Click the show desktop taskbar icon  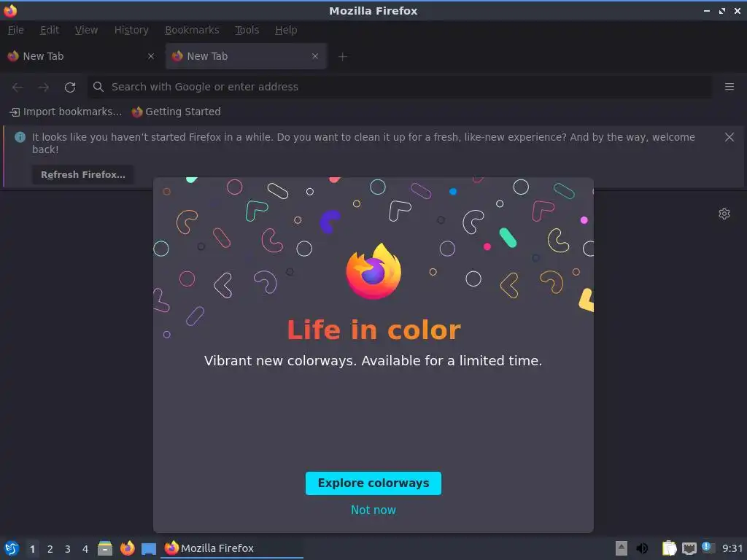pyautogui.click(x=149, y=548)
